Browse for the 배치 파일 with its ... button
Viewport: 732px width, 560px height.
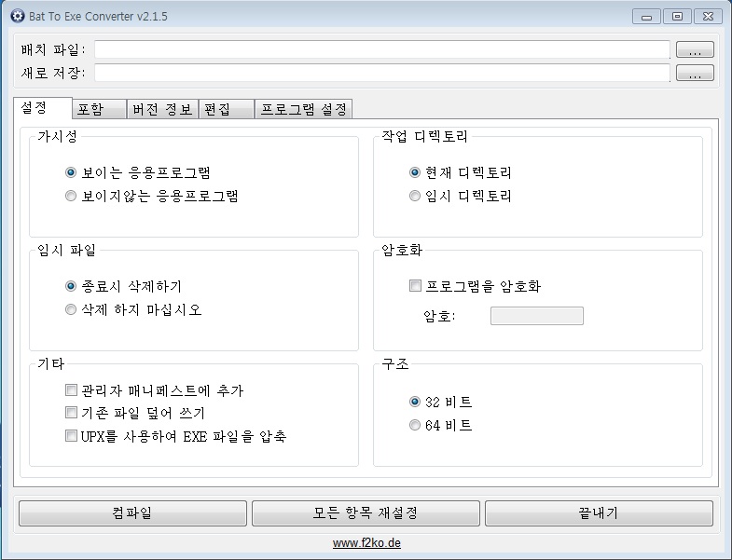tap(695, 49)
